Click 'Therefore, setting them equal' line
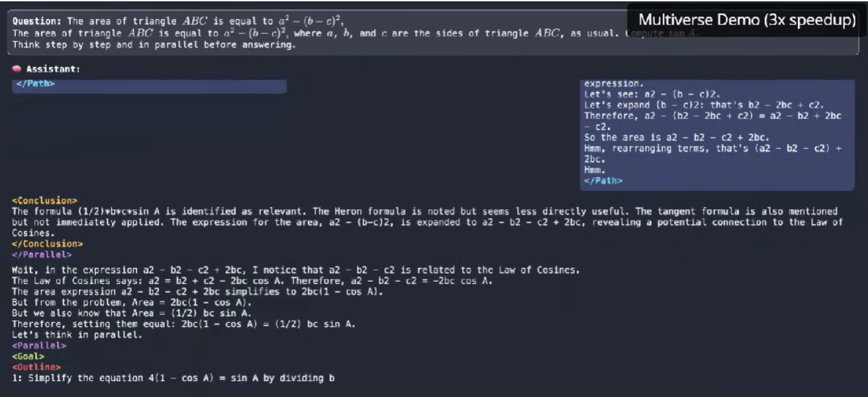The height and width of the screenshot is (397, 868). point(184,324)
